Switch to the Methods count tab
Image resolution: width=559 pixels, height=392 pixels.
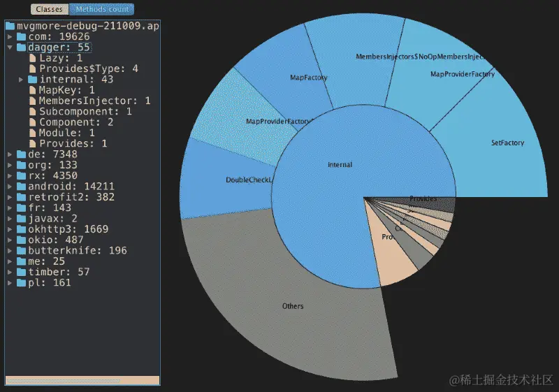(x=101, y=9)
